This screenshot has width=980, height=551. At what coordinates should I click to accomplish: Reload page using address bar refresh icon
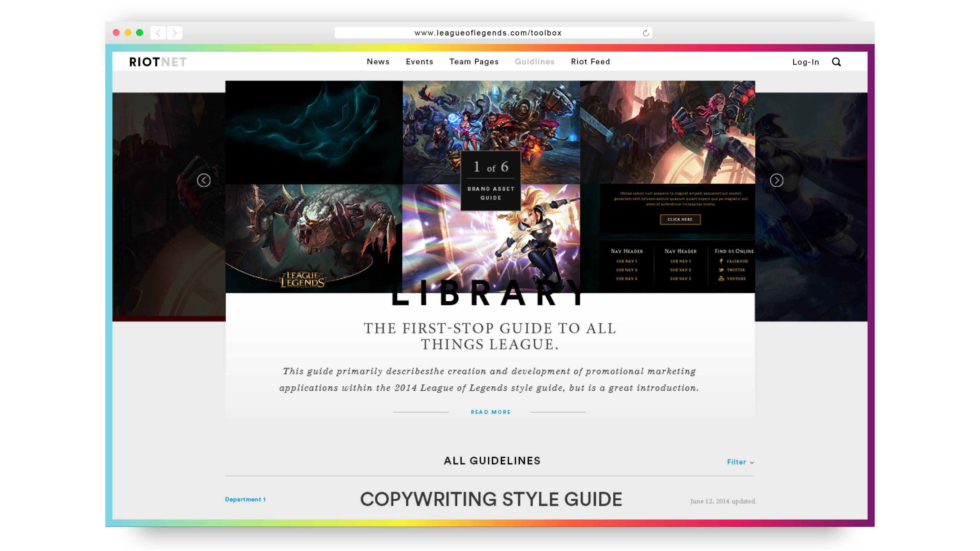(646, 33)
